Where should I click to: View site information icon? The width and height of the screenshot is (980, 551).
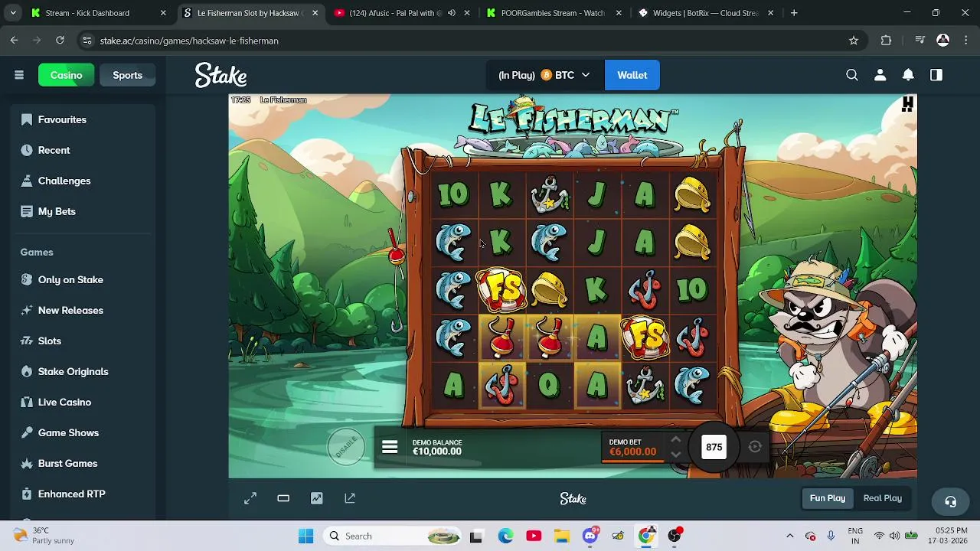coord(87,41)
